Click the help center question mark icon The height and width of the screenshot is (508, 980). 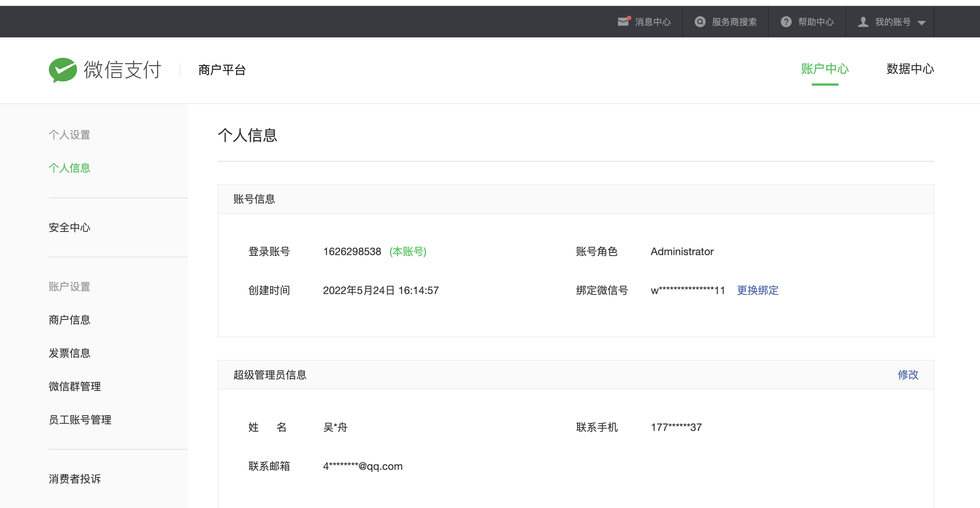coord(786,22)
